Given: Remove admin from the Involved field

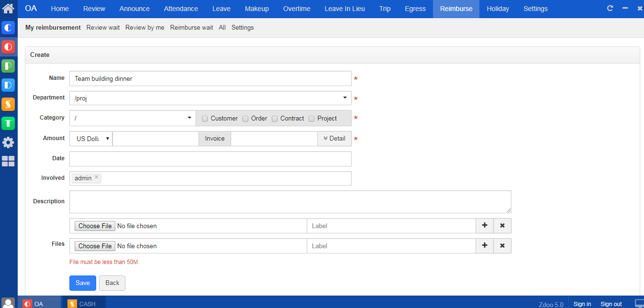Looking at the screenshot, I should pos(96,177).
